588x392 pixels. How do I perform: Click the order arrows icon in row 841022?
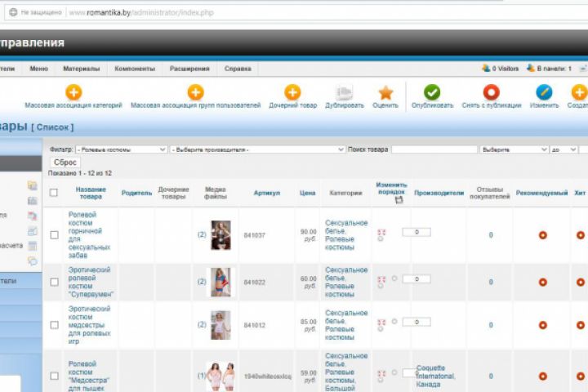click(x=381, y=279)
